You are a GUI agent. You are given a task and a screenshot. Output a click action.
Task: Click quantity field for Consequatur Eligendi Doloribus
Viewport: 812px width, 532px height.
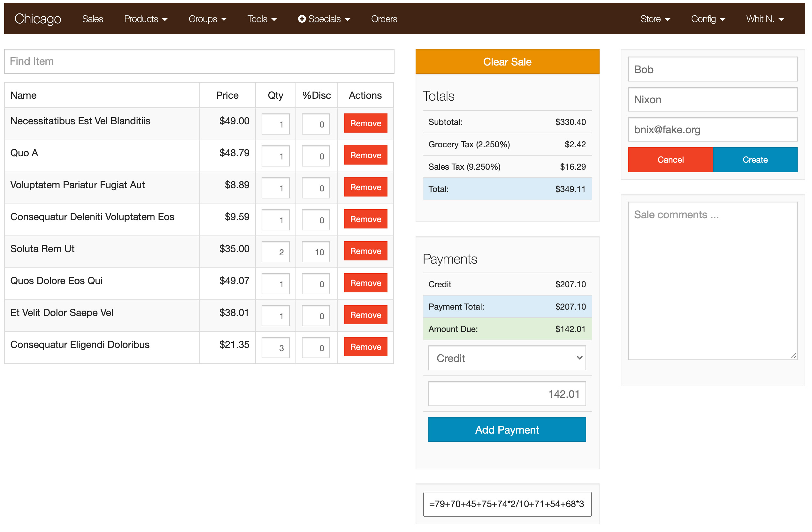click(x=275, y=348)
